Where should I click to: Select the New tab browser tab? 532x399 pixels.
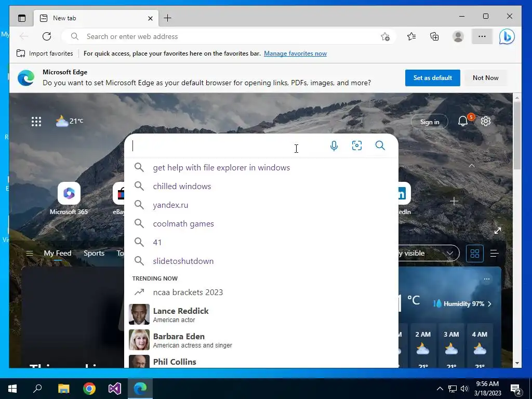(x=96, y=18)
